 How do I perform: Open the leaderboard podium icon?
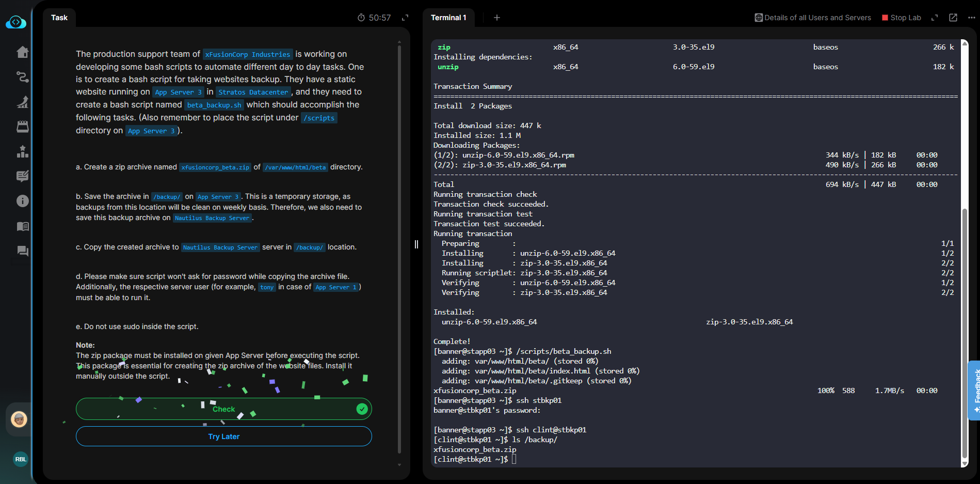pyautogui.click(x=22, y=151)
